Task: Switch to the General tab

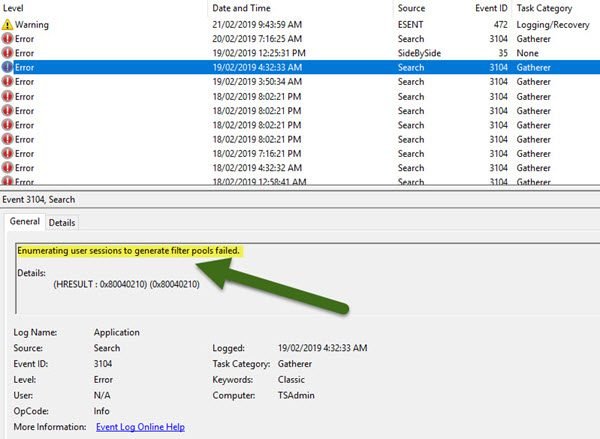Action: [x=25, y=222]
